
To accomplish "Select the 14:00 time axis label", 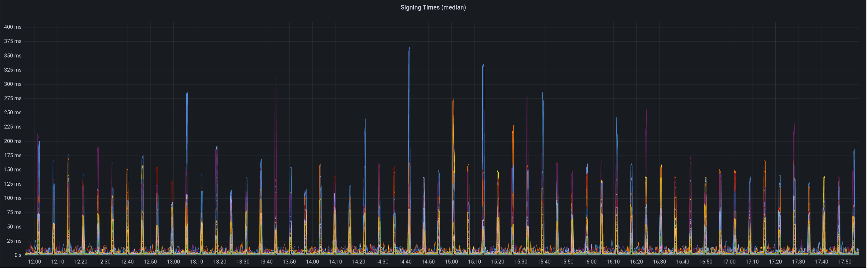I will click(312, 262).
